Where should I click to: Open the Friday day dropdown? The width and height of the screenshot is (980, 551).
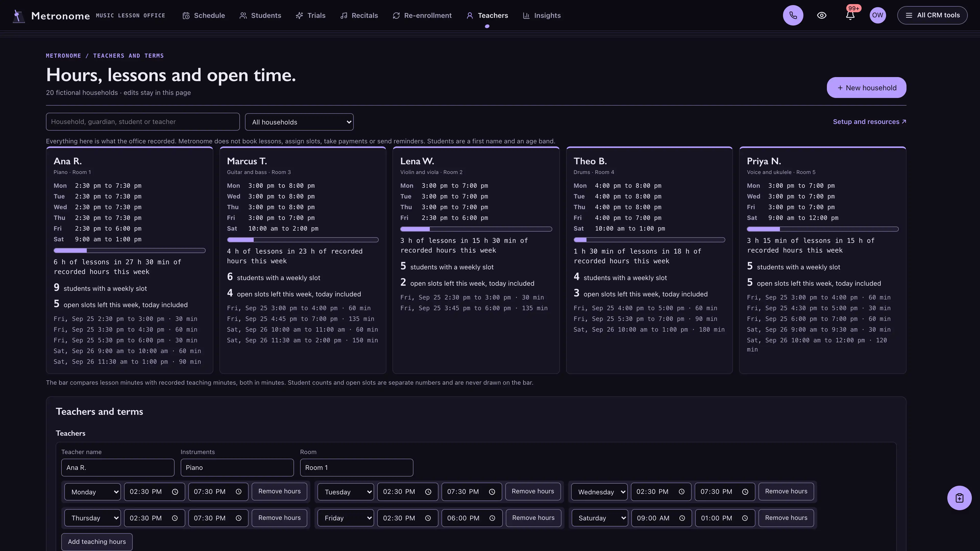[x=346, y=518]
